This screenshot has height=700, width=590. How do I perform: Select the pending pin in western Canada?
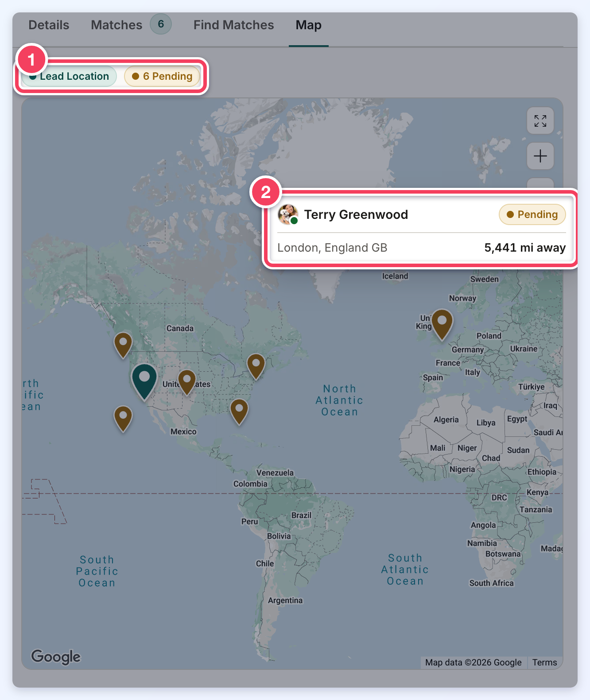pos(123,345)
